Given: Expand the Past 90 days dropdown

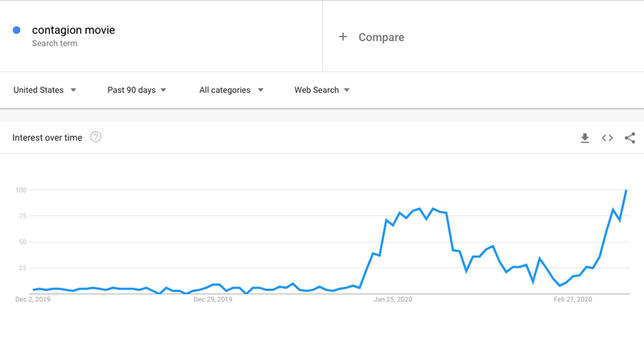Looking at the screenshot, I should tap(137, 90).
